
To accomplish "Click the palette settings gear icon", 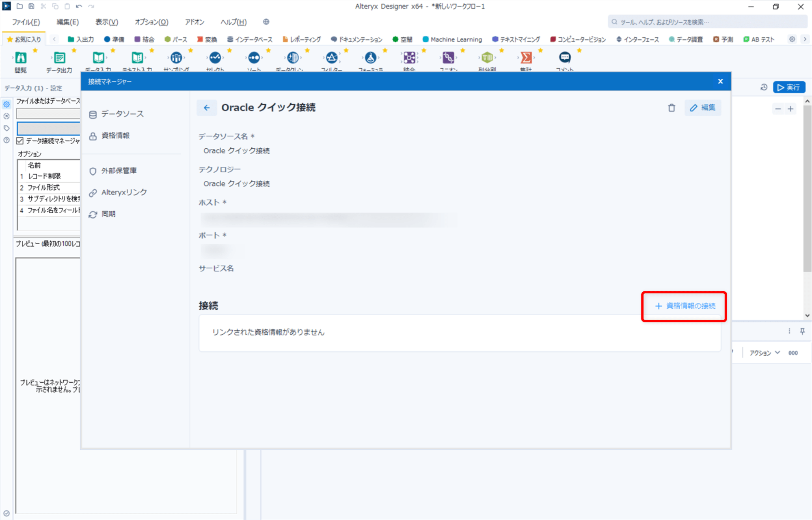I will tap(792, 39).
